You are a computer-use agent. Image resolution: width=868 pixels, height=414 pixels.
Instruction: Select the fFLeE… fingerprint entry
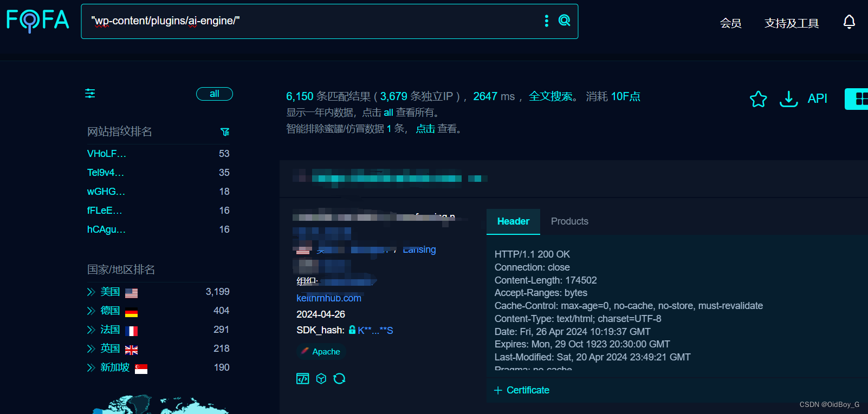[x=105, y=211]
